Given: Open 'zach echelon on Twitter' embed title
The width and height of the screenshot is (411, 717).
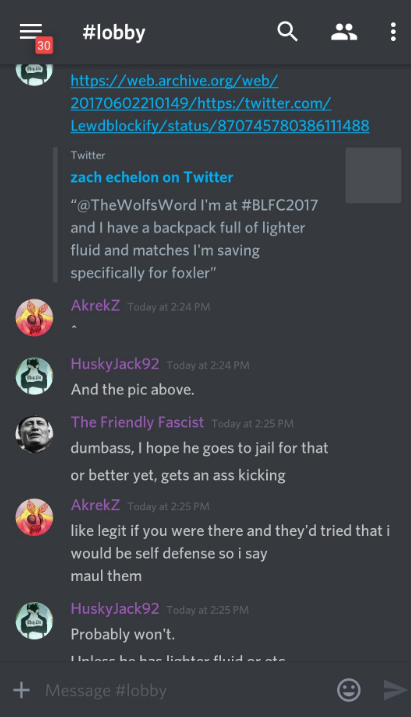Looking at the screenshot, I should coord(152,177).
